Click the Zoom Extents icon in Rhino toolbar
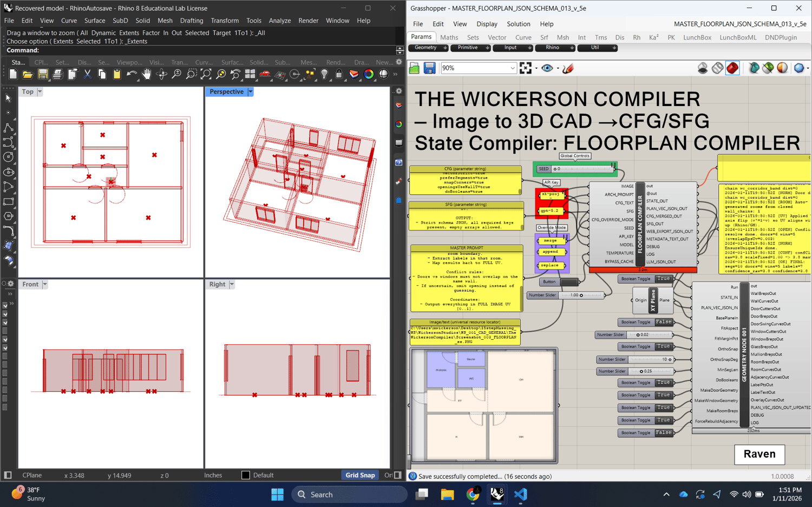The width and height of the screenshot is (812, 507). click(x=206, y=74)
